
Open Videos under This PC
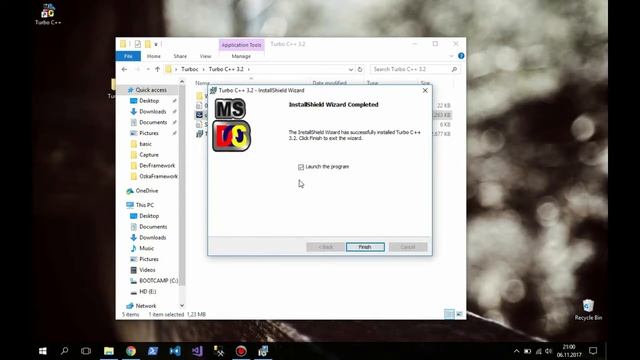tap(147, 270)
